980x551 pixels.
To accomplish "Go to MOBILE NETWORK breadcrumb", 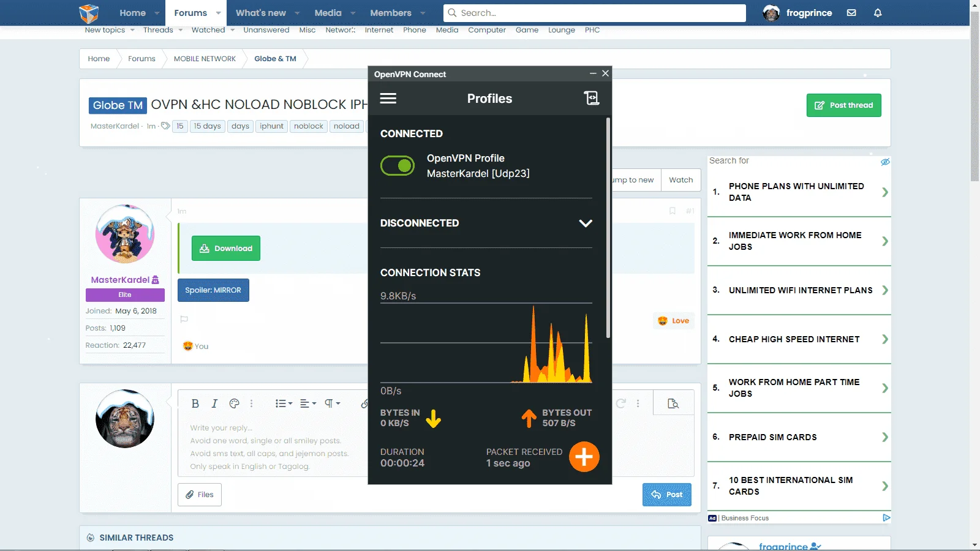I will (205, 59).
